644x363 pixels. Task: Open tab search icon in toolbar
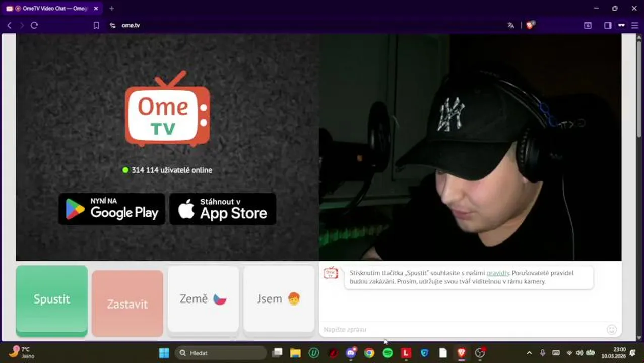click(588, 25)
